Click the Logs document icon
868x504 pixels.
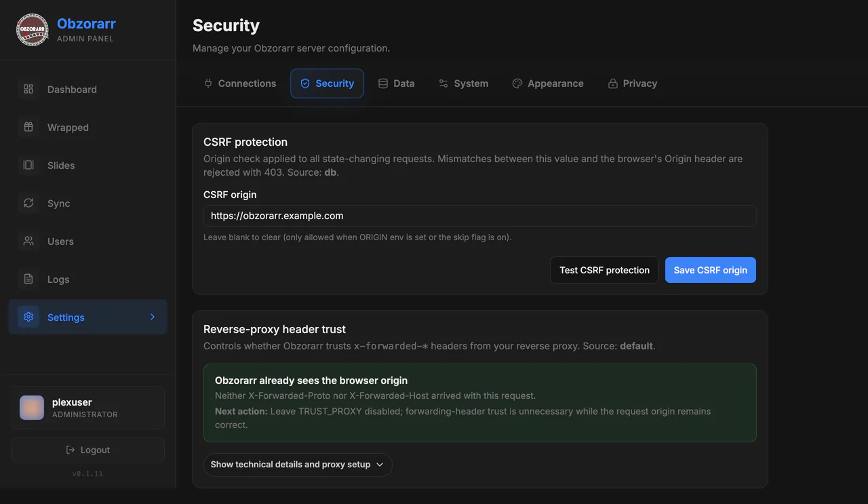coord(28,279)
